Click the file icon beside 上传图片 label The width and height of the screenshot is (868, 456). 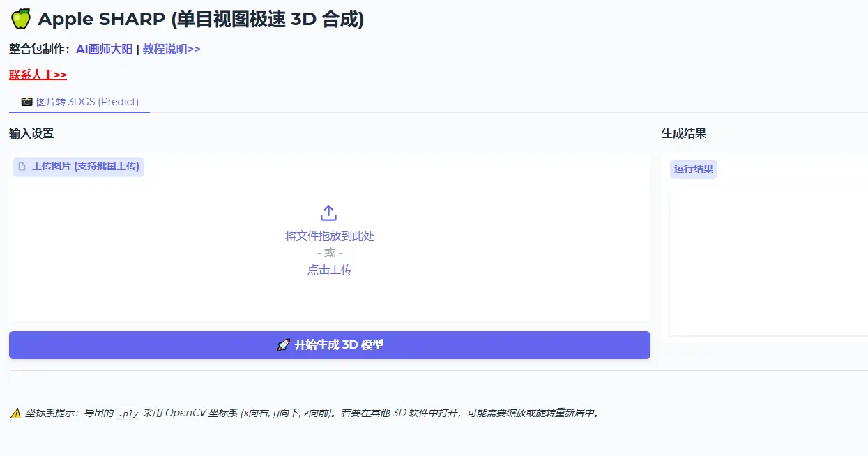click(24, 167)
